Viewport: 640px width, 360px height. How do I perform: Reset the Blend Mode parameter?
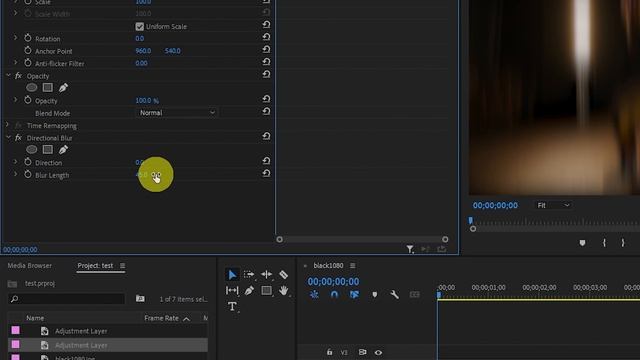coord(266,111)
